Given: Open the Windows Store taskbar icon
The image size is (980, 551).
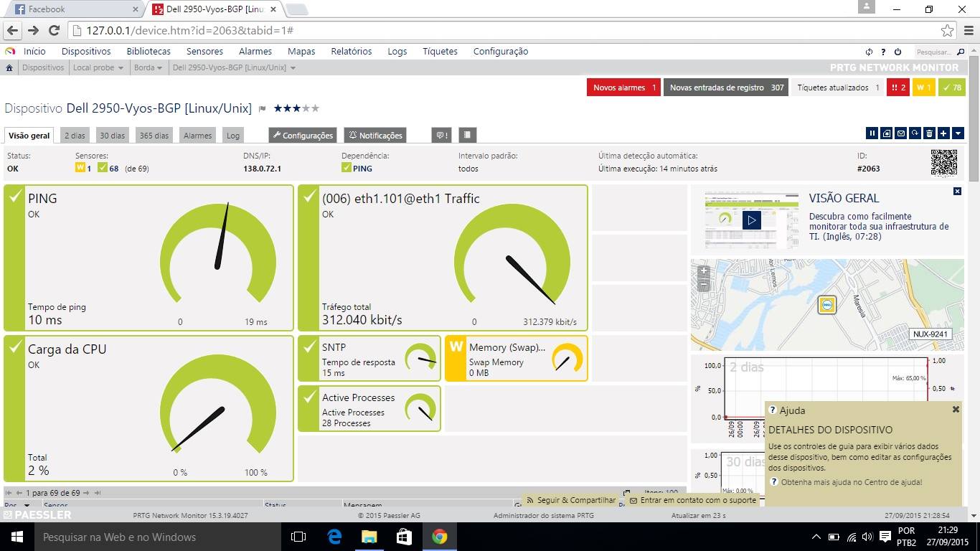Looking at the screenshot, I should (x=404, y=537).
